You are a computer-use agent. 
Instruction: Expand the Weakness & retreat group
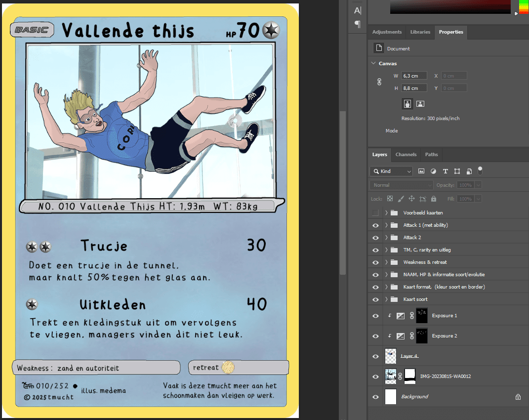click(386, 262)
